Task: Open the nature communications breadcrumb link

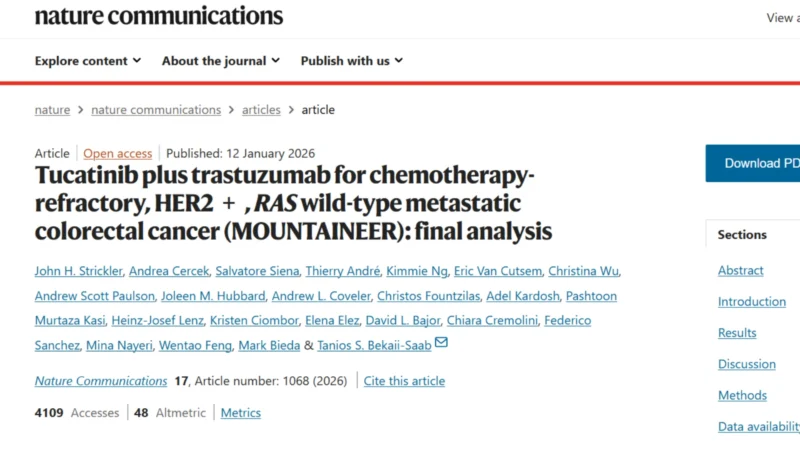Action: coord(156,110)
